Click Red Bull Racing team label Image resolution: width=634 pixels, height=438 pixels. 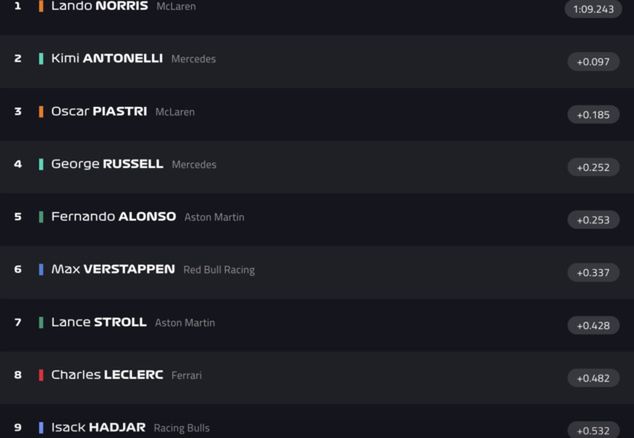(219, 270)
